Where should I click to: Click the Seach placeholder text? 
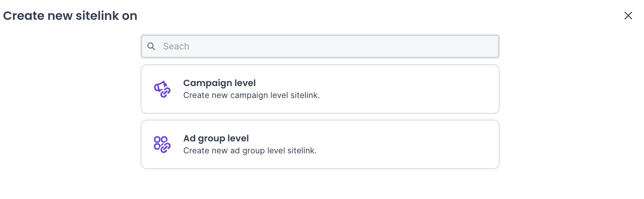click(176, 46)
